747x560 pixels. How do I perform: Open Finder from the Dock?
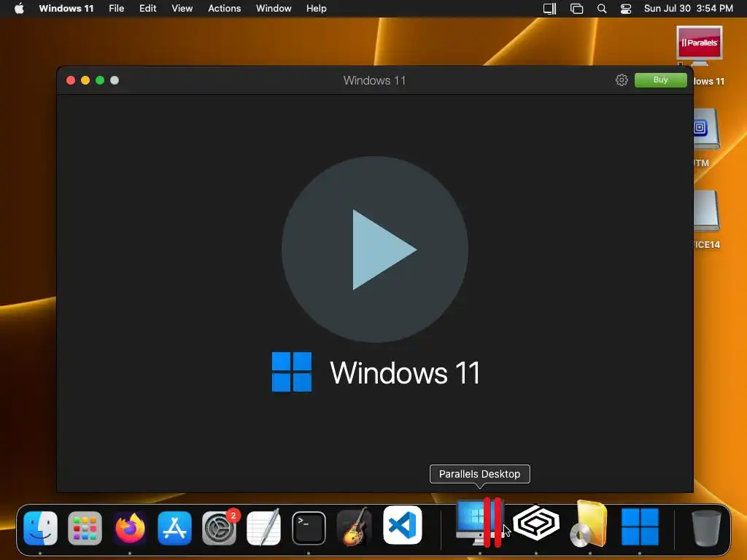41,528
